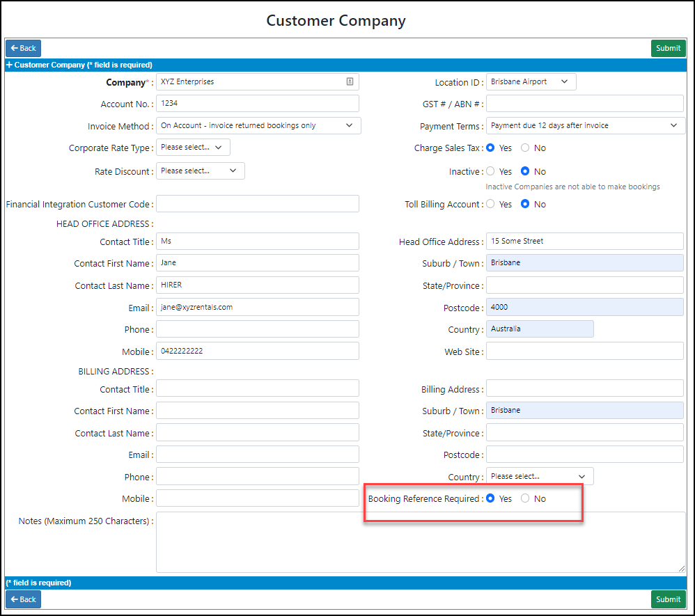The height and width of the screenshot is (616, 695).
Task: Click the billing Phone field
Action: coord(258,476)
